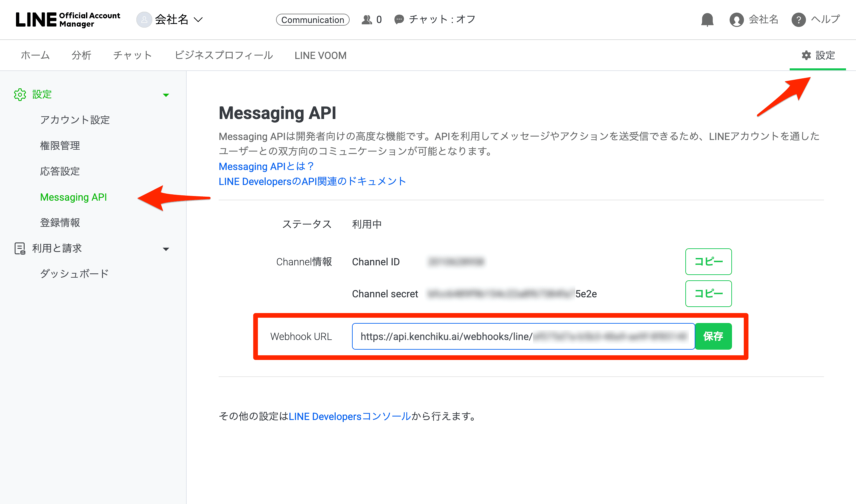Click the user avatar icon beside 会社名 at top right
The width and height of the screenshot is (856, 504).
(736, 20)
